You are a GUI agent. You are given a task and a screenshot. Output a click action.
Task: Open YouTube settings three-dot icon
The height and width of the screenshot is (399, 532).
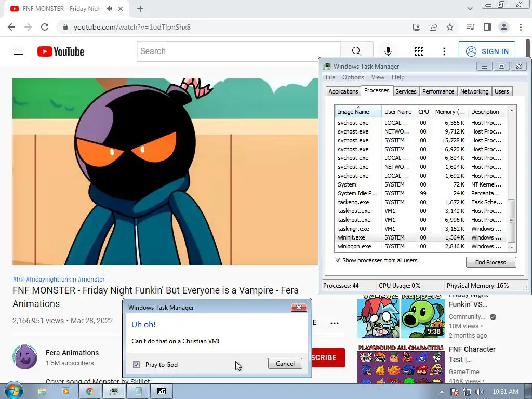(x=444, y=51)
